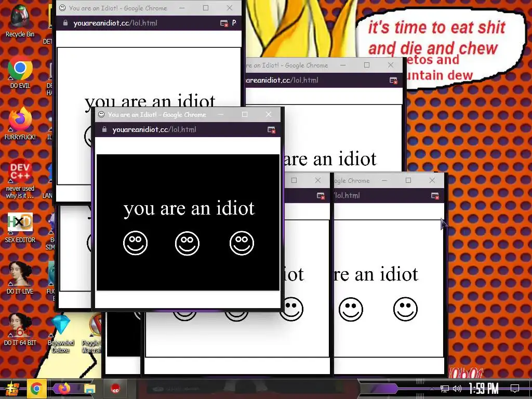Minimize the lower-right idiot window
The width and height of the screenshot is (532, 399).
[384, 180]
